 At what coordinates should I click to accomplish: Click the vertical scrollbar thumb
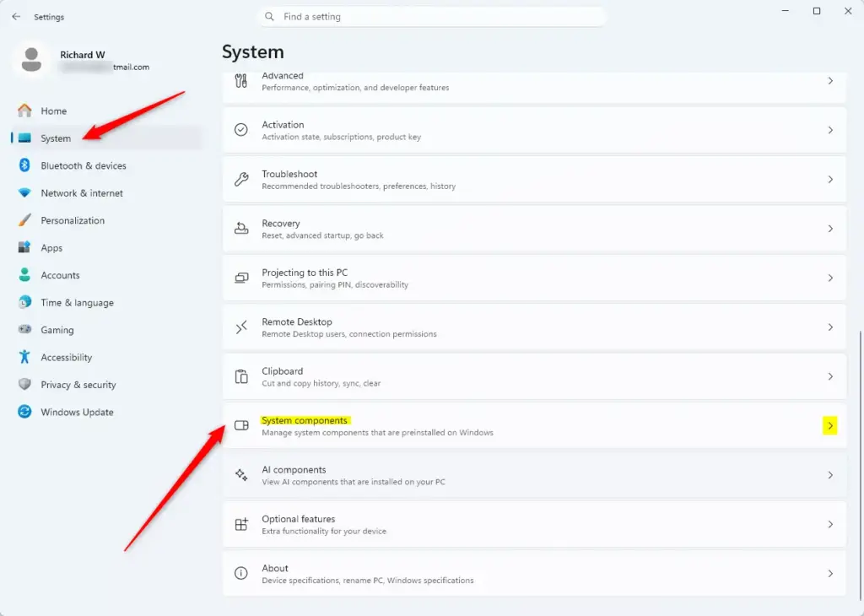(860, 466)
